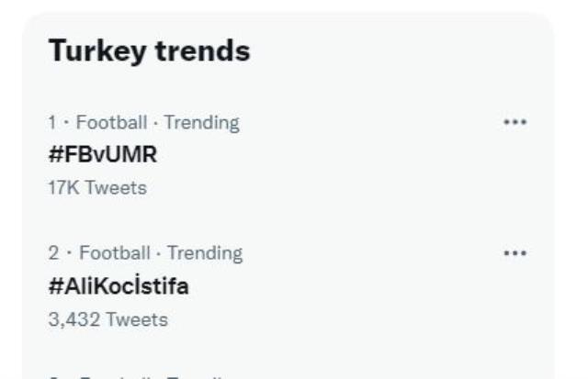Open the #FBvUMR hashtag

103,155
